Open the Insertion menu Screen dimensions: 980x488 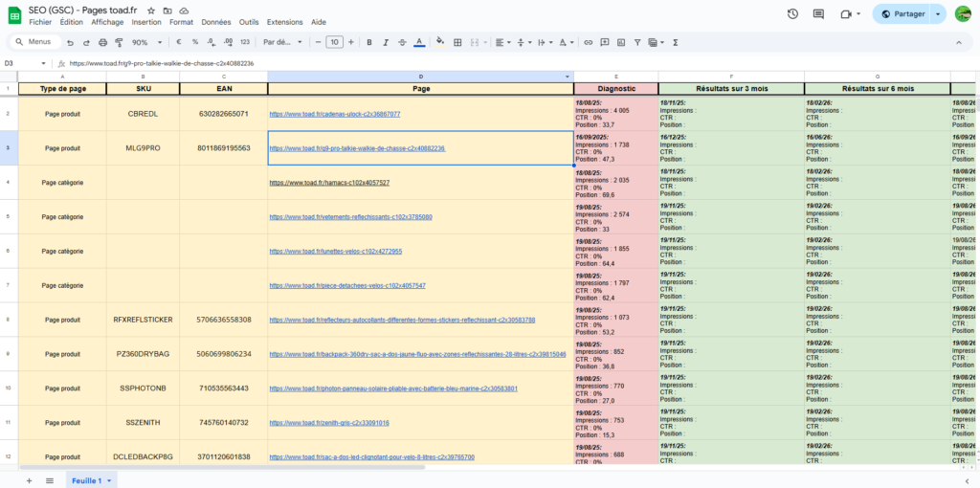(146, 21)
